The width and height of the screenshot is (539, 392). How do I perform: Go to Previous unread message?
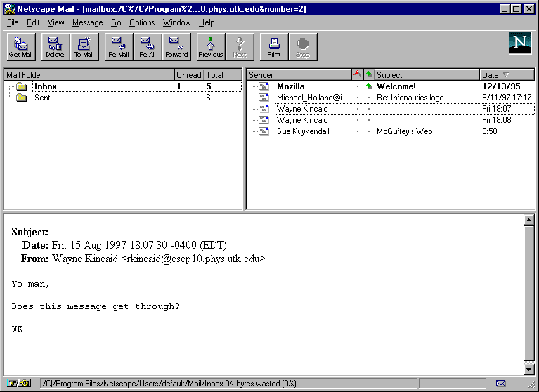[x=210, y=46]
